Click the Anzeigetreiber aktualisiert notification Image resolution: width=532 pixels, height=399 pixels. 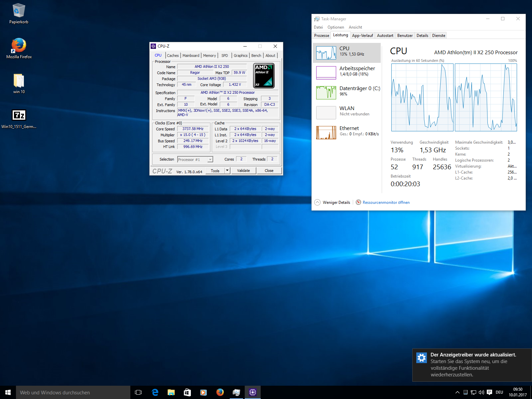pos(472,365)
